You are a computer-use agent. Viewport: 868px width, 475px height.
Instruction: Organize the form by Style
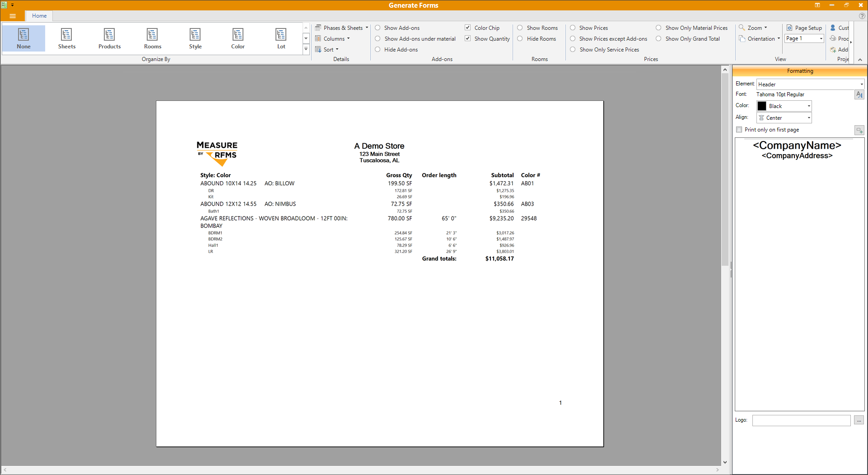pyautogui.click(x=195, y=38)
